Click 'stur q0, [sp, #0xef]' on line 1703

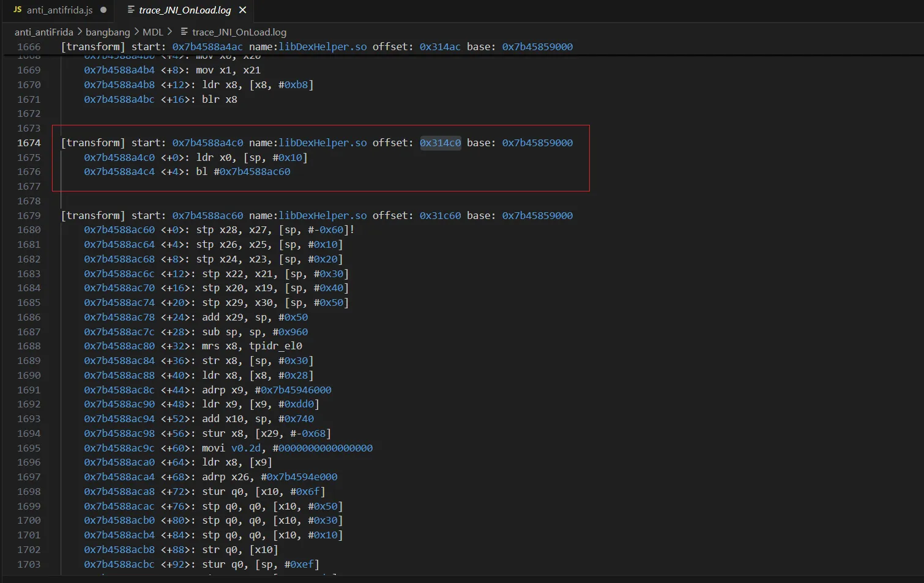[x=261, y=564]
